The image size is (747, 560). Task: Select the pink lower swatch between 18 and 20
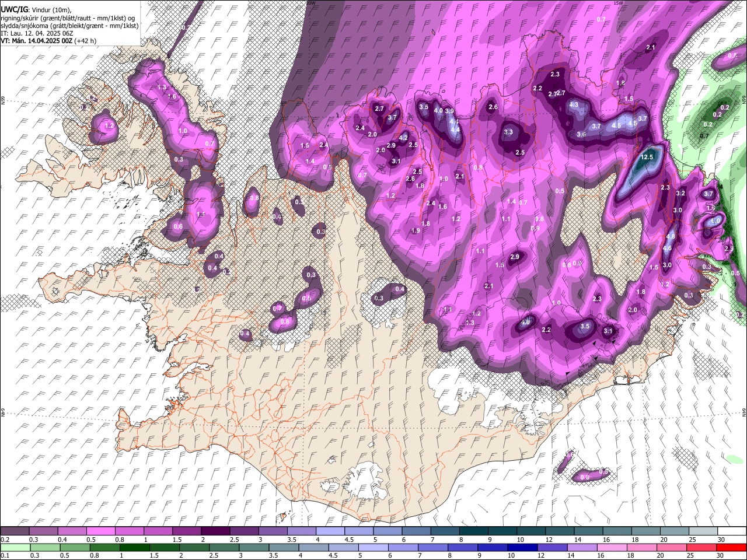coord(642,547)
